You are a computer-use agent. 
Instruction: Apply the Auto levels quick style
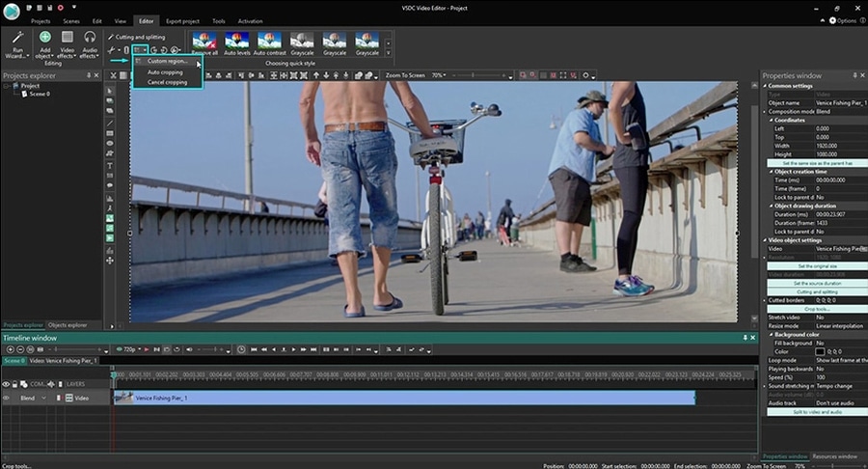click(x=236, y=41)
